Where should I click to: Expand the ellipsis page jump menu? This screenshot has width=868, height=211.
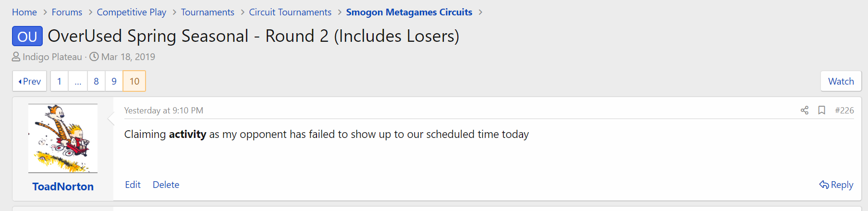coord(78,81)
